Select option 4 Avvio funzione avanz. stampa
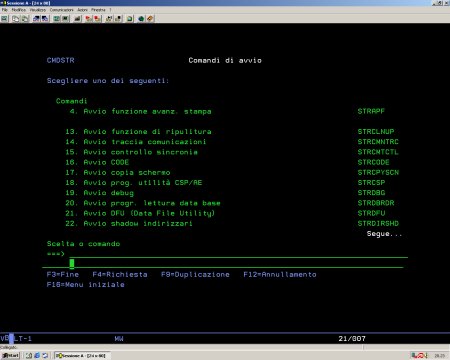Screen dimensions: 450x360 pos(140,111)
